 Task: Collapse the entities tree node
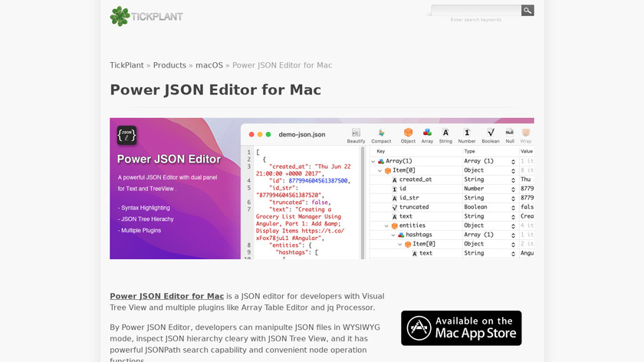coord(386,226)
